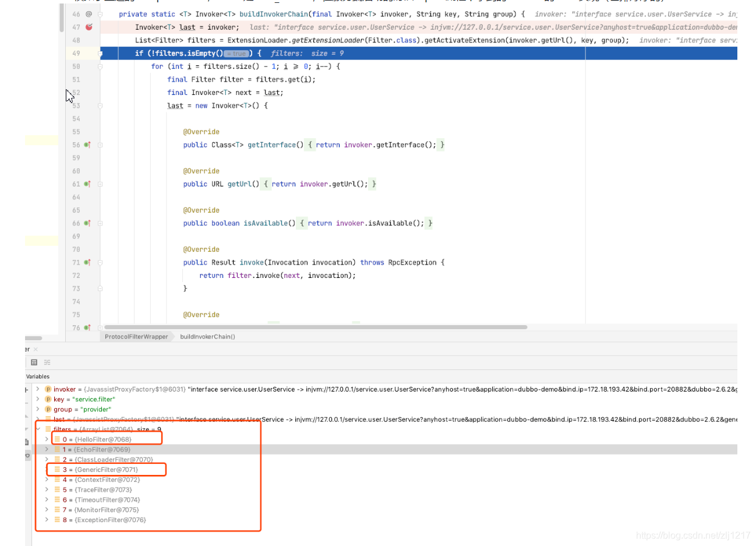Click the vertical scrollbar beside line numbers

[x=62, y=17]
